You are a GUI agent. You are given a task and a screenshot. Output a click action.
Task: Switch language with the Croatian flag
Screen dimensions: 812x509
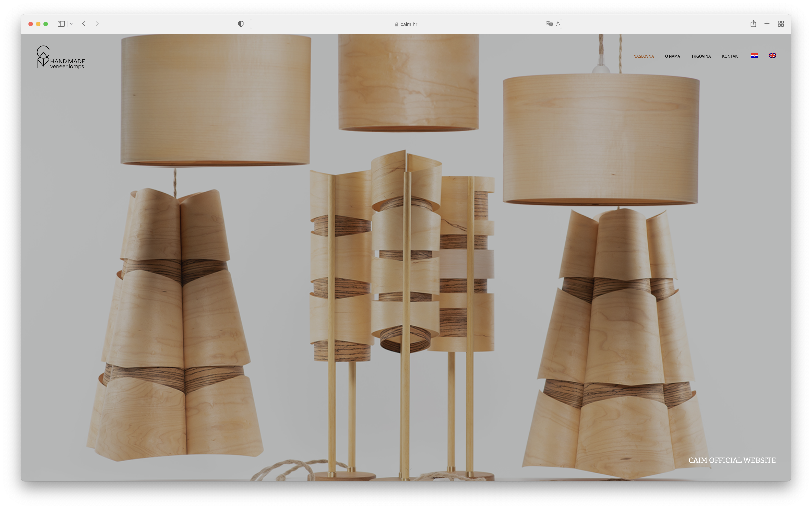click(755, 55)
